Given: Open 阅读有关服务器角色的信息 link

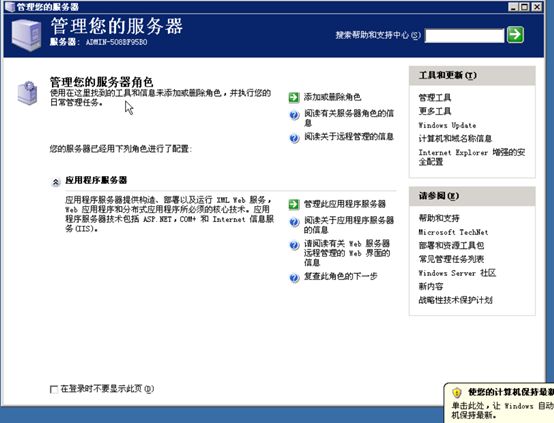Looking at the screenshot, I should tap(349, 118).
